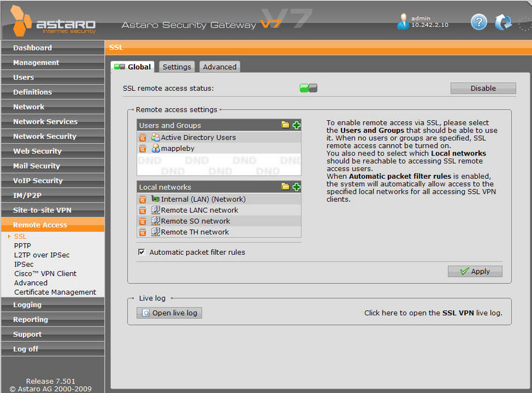Screen dimensions: 532x393
Task: Open the Reporting menu
Action: pos(52,320)
